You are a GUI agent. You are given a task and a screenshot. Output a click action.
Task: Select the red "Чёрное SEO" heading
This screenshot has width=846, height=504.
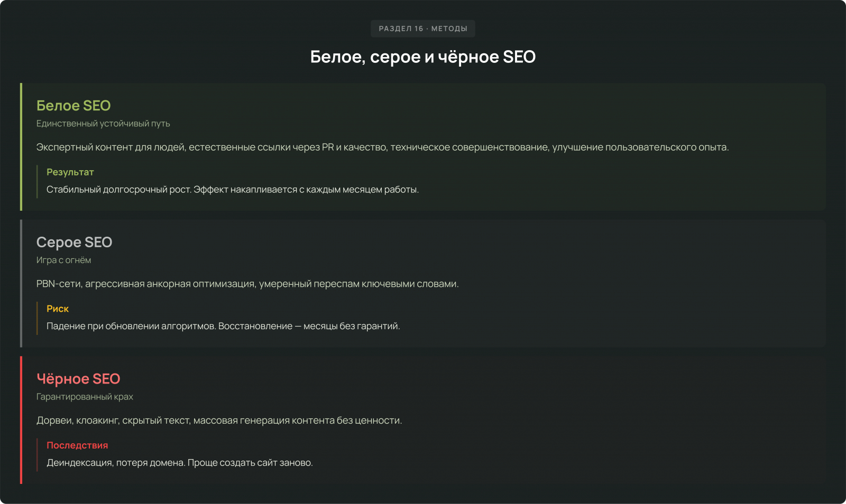click(x=78, y=379)
